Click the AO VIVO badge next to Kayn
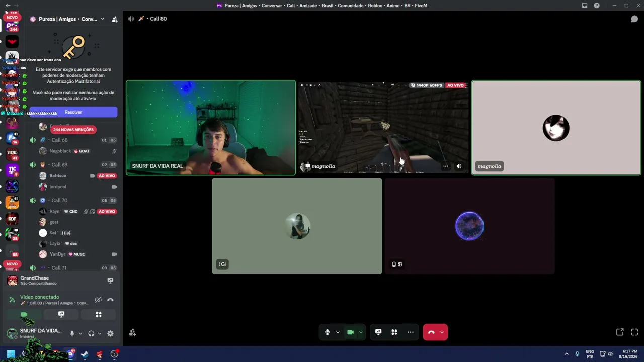Image resolution: width=644 pixels, height=362 pixels. pyautogui.click(x=107, y=212)
